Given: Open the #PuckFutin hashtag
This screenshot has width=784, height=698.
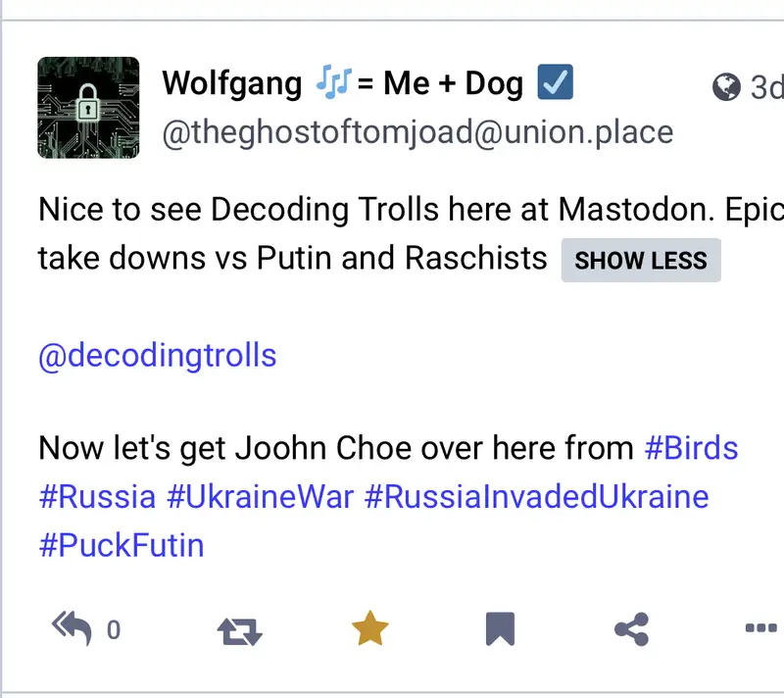Looking at the screenshot, I should point(122,544).
